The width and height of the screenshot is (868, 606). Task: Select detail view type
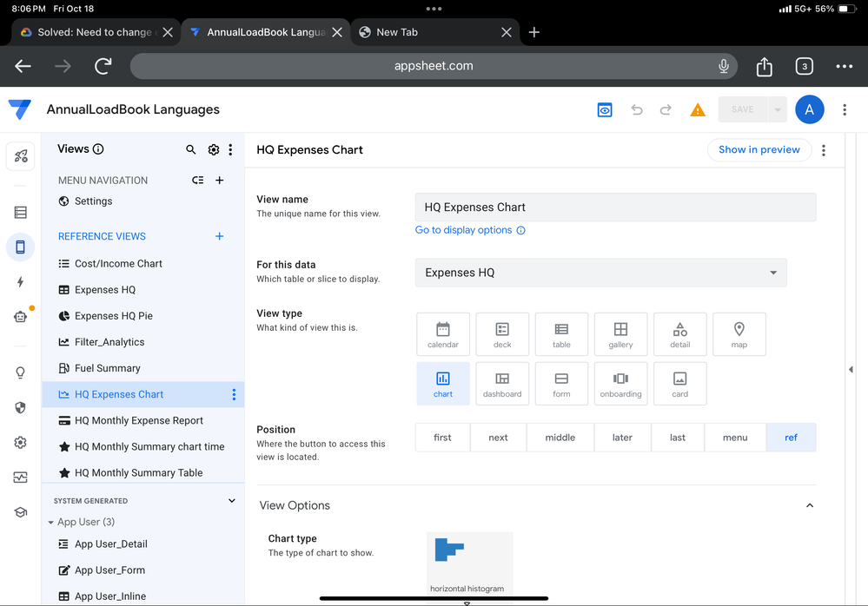click(679, 334)
